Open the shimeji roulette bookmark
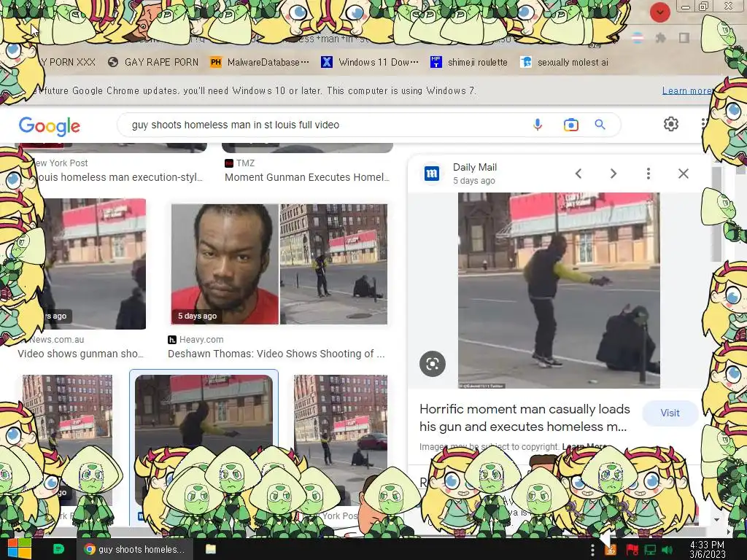This screenshot has width=747, height=560. 469,62
